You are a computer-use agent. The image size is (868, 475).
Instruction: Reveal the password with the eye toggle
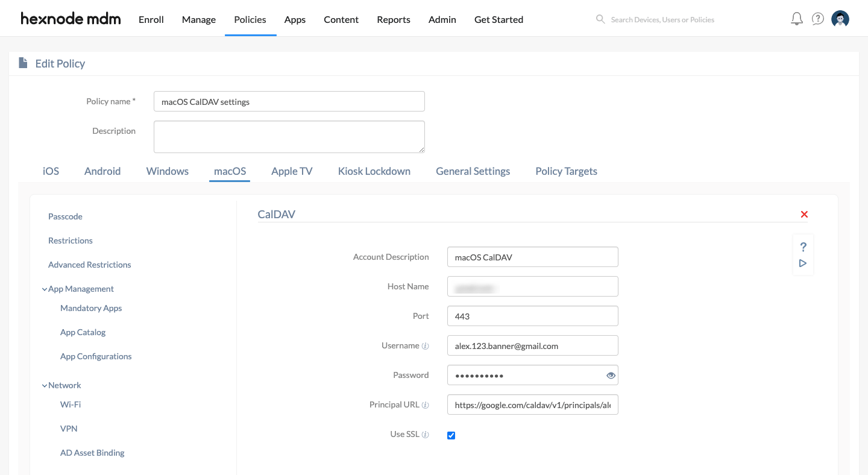[611, 375]
